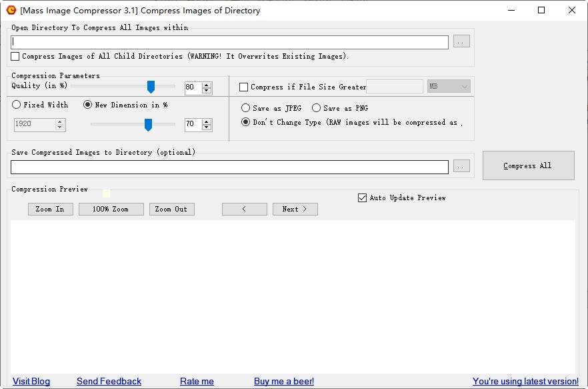The width and height of the screenshot is (588, 389).
Task: Decrease quality value with down arrow
Action: click(x=207, y=91)
